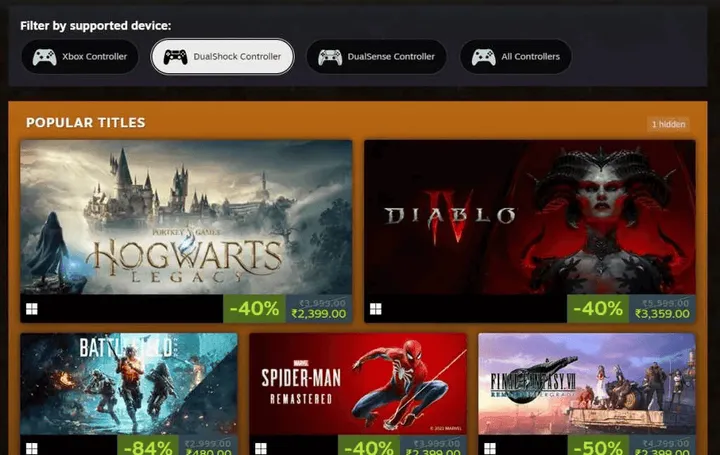Image resolution: width=720 pixels, height=455 pixels.
Task: Click the All Controllers gamepad icon
Action: coord(484,57)
